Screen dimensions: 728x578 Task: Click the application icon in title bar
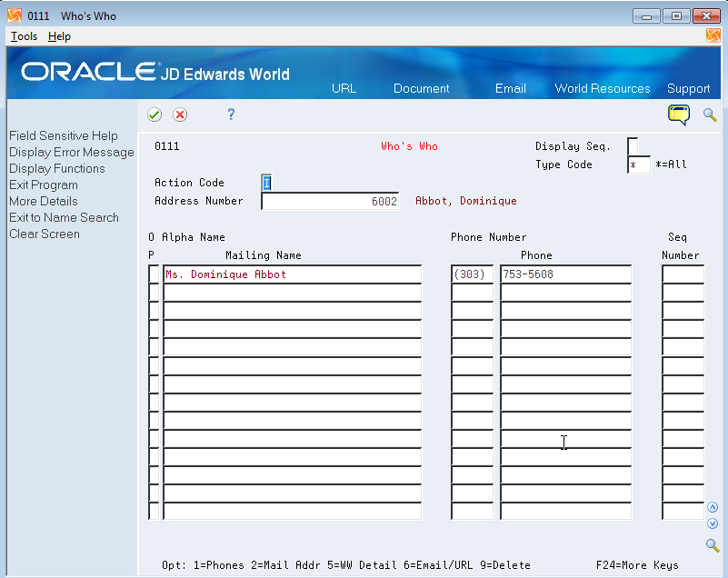[15, 15]
